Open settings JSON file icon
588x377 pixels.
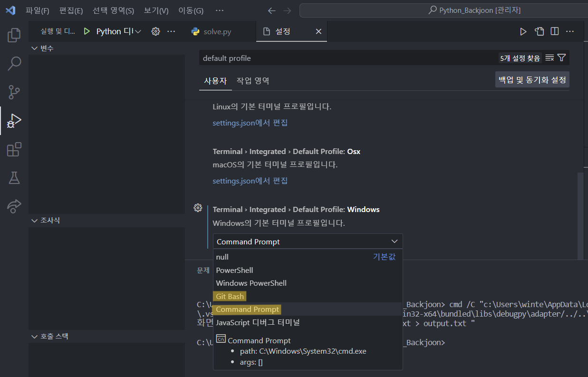point(539,31)
